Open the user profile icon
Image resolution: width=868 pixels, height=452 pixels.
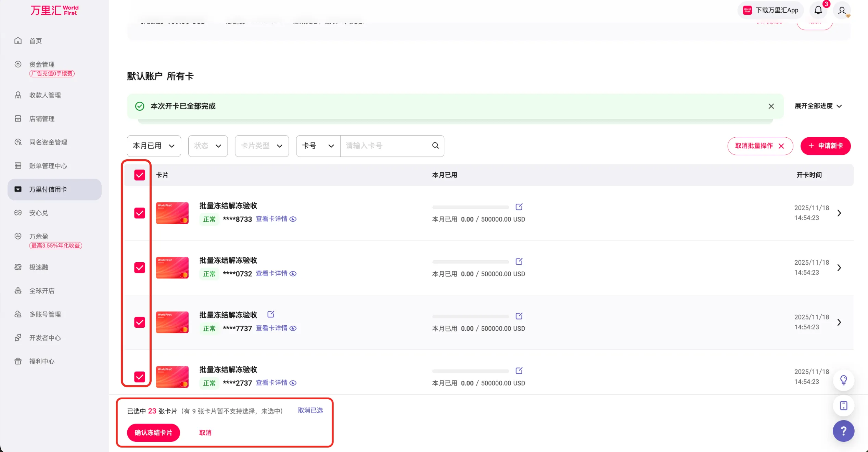(842, 11)
